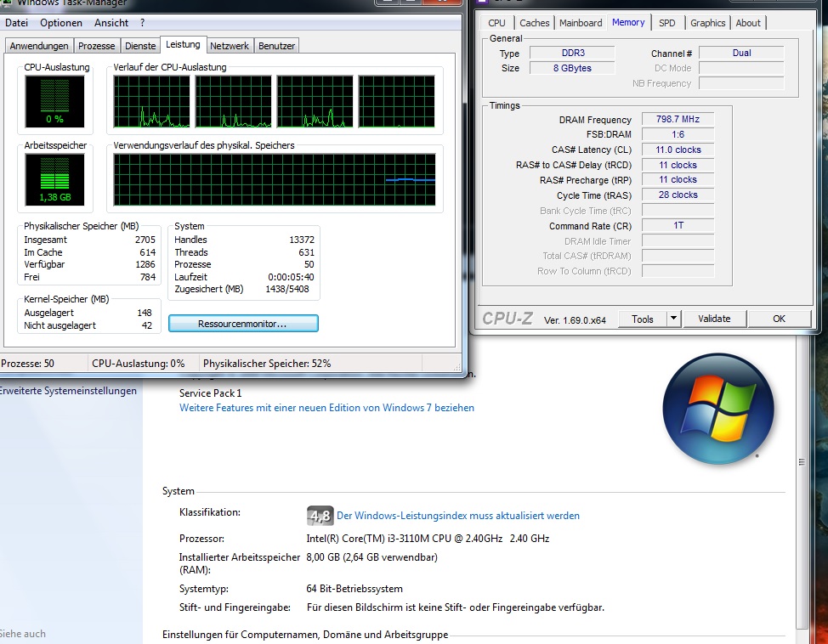Click the Cycle Time 28 clocks value

pos(678,195)
